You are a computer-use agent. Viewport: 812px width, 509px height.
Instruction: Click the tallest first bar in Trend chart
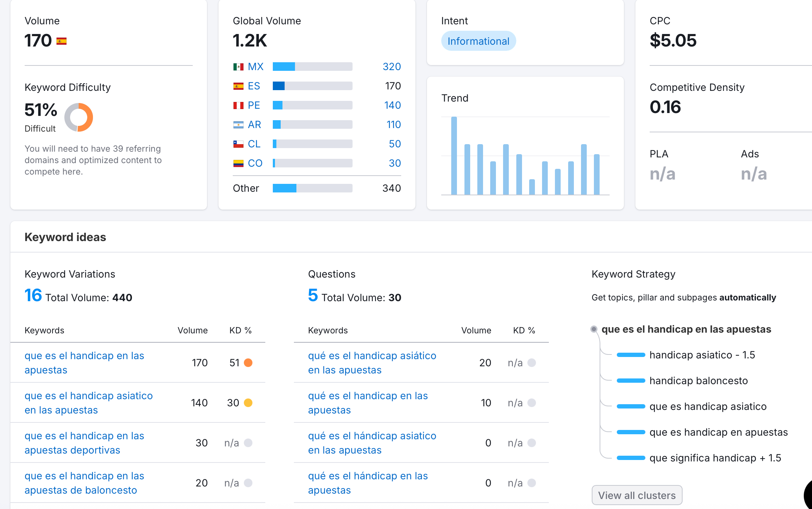(454, 156)
